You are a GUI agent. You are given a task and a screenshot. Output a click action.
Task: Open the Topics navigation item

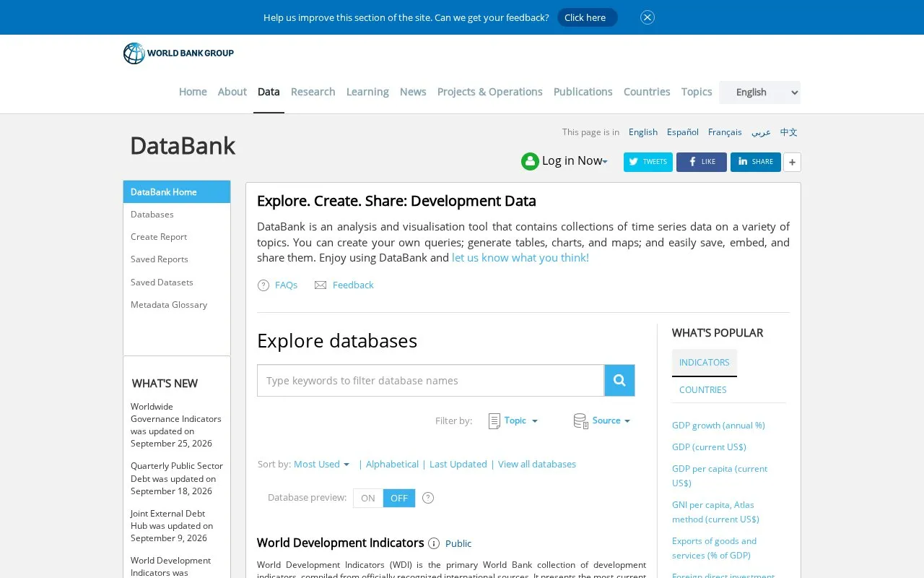[x=697, y=92]
